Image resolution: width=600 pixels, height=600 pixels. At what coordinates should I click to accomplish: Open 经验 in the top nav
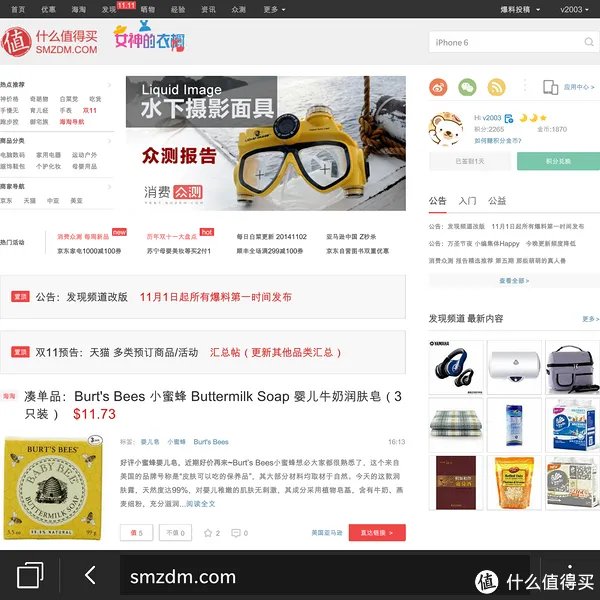click(x=178, y=10)
